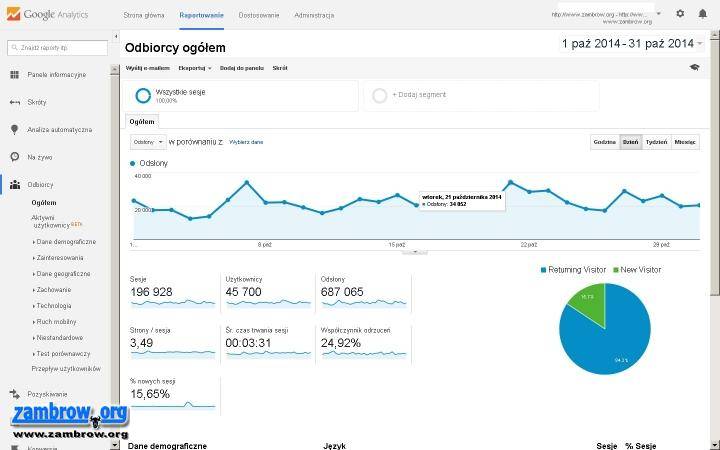720x450 pixels.
Task: Click the Wybierz dane link
Action: [246, 142]
